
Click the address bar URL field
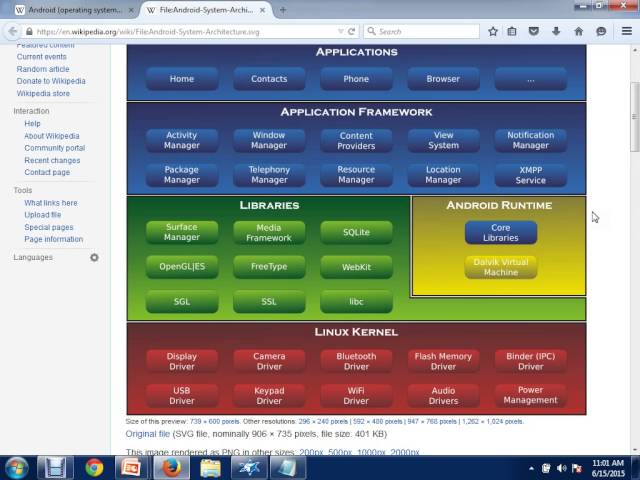point(186,31)
